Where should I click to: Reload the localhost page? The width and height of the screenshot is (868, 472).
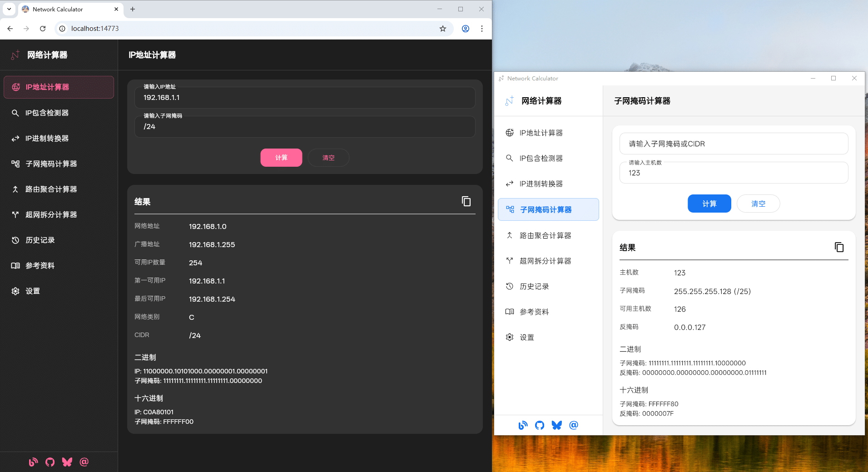point(43,29)
